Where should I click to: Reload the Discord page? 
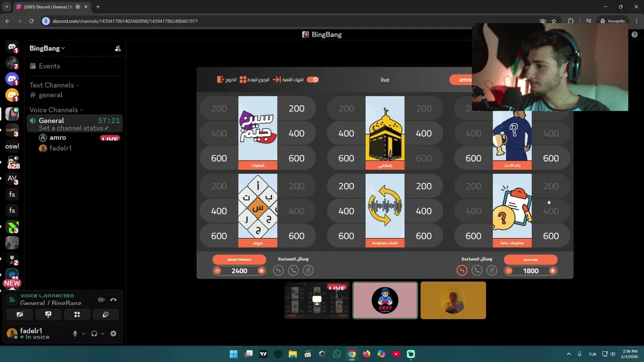pyautogui.click(x=31, y=21)
